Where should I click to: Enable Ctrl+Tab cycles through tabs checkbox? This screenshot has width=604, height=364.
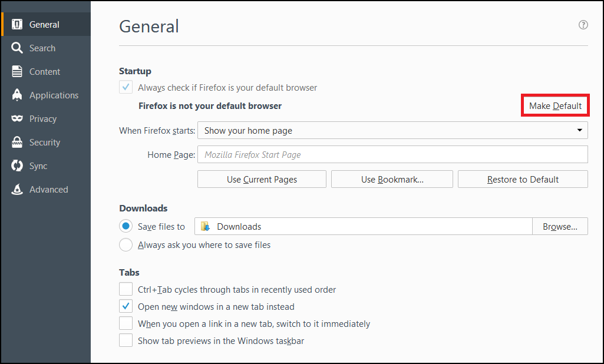[126, 289]
